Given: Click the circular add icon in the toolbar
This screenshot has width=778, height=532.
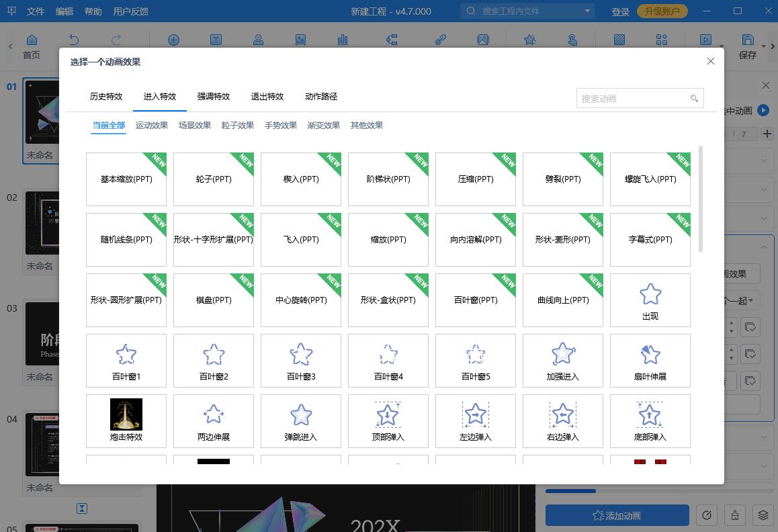Looking at the screenshot, I should pos(173,40).
